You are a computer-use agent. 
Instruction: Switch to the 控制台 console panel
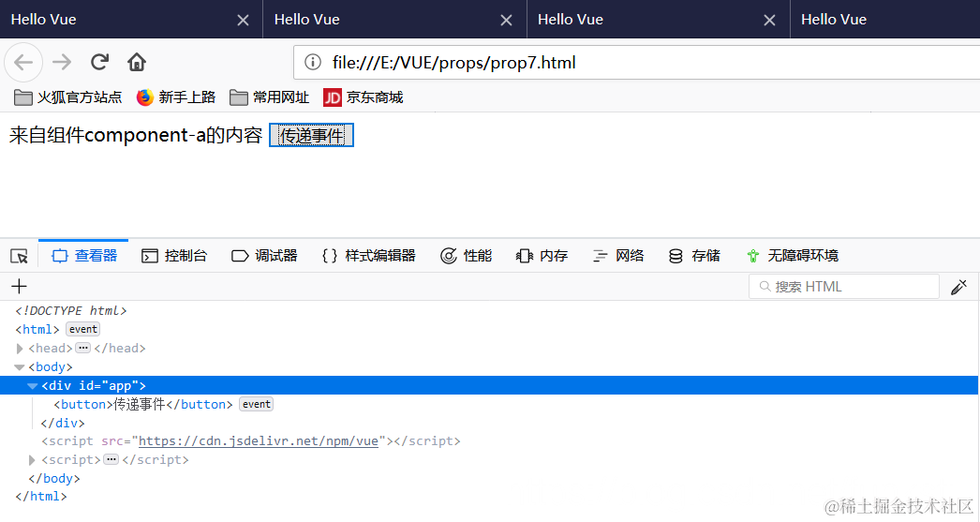coord(173,256)
